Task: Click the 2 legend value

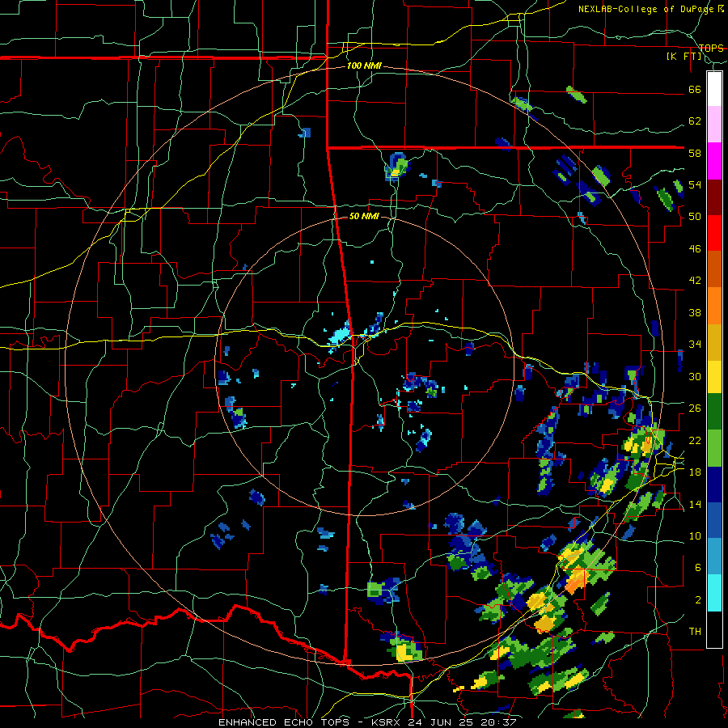Action: pos(697,599)
